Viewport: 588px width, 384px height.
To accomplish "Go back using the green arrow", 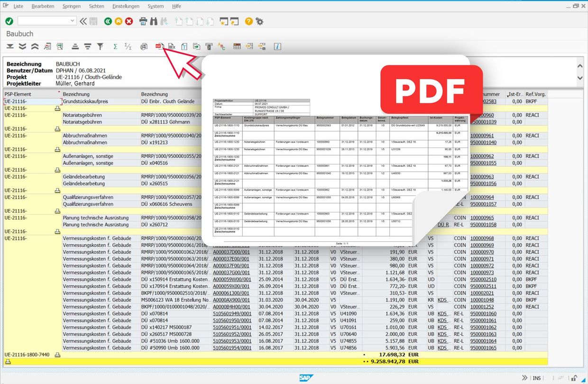I will coord(108,21).
